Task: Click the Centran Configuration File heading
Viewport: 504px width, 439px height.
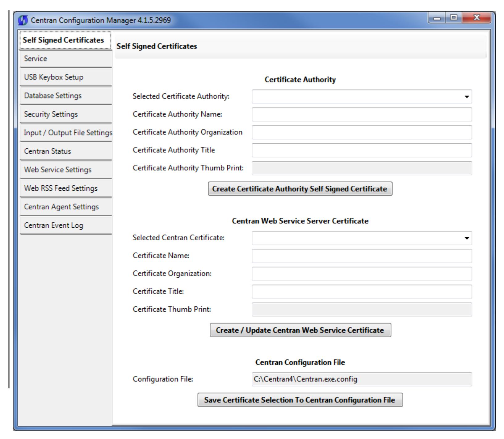Action: click(300, 362)
